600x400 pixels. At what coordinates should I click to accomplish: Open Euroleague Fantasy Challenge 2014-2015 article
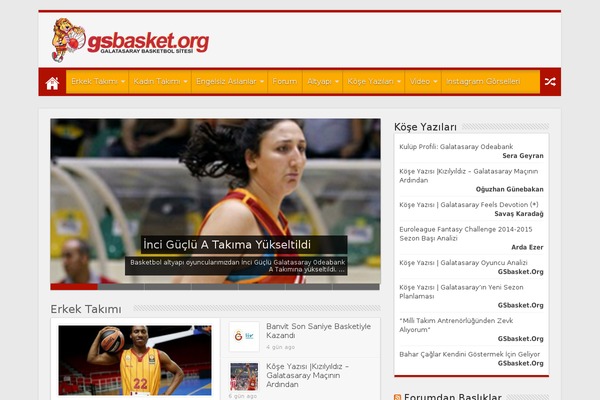tap(465, 233)
